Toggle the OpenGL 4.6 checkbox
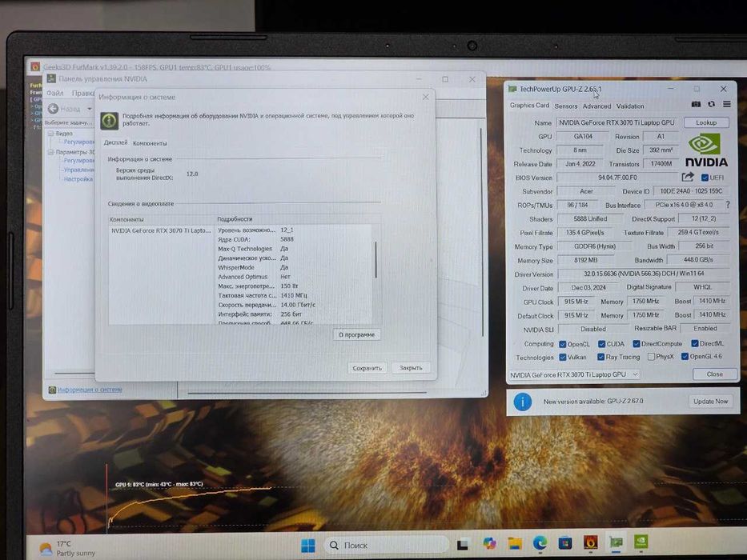This screenshot has height=560, width=747. pyautogui.click(x=685, y=356)
